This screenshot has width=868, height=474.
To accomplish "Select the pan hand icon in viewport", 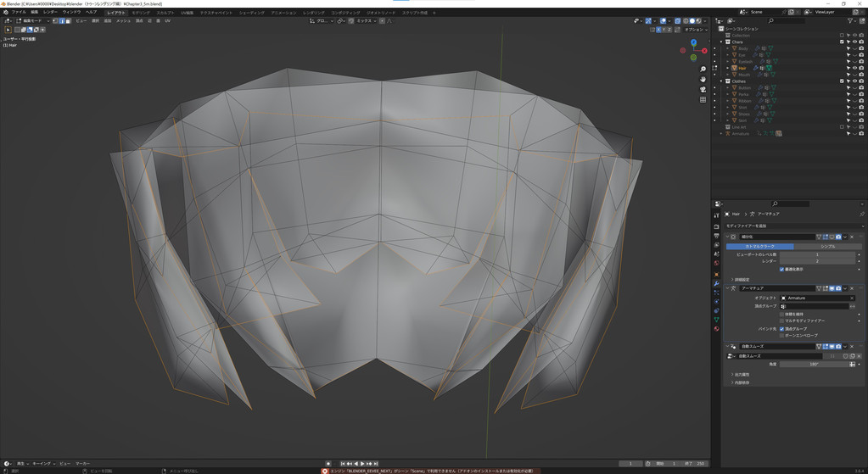I will (x=703, y=79).
